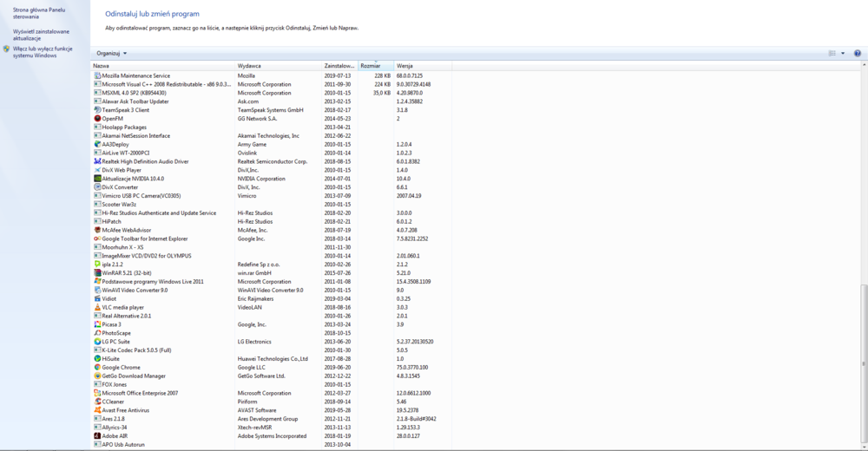Click Podstawowe programy Windows Live 2011 icon
The image size is (868, 451).
97,282
